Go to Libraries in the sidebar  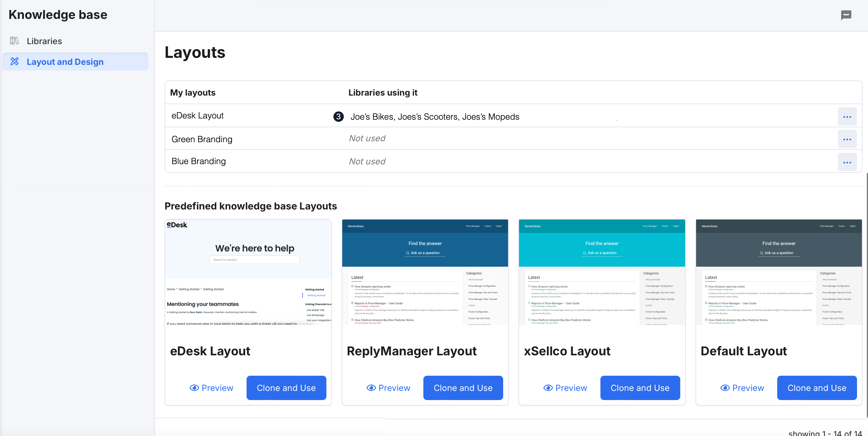click(44, 41)
